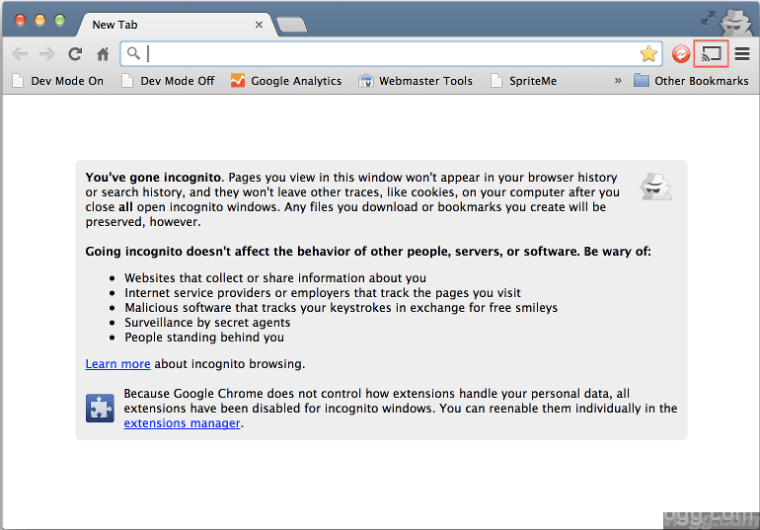Click the Webmaster Tools bookmark icon
The height and width of the screenshot is (530, 760).
click(365, 81)
